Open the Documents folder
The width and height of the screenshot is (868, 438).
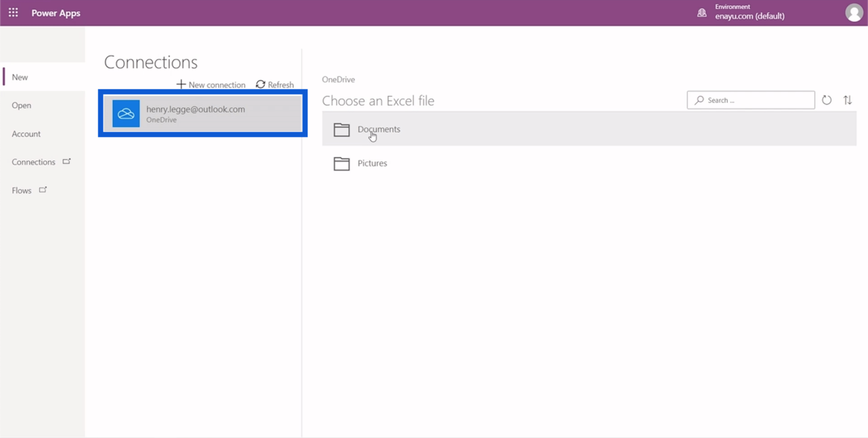point(589,129)
